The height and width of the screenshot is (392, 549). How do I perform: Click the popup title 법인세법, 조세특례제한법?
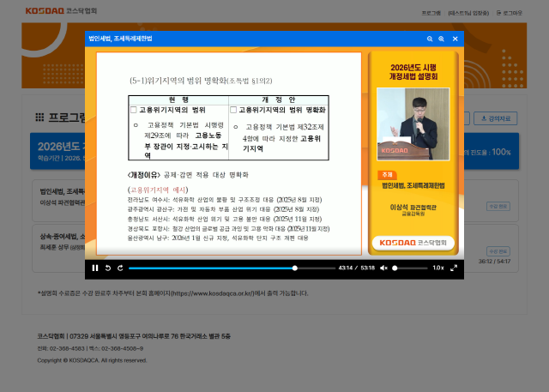(x=120, y=39)
